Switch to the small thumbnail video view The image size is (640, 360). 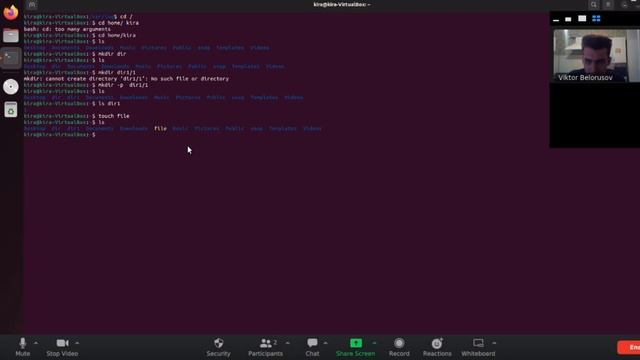[x=568, y=19]
